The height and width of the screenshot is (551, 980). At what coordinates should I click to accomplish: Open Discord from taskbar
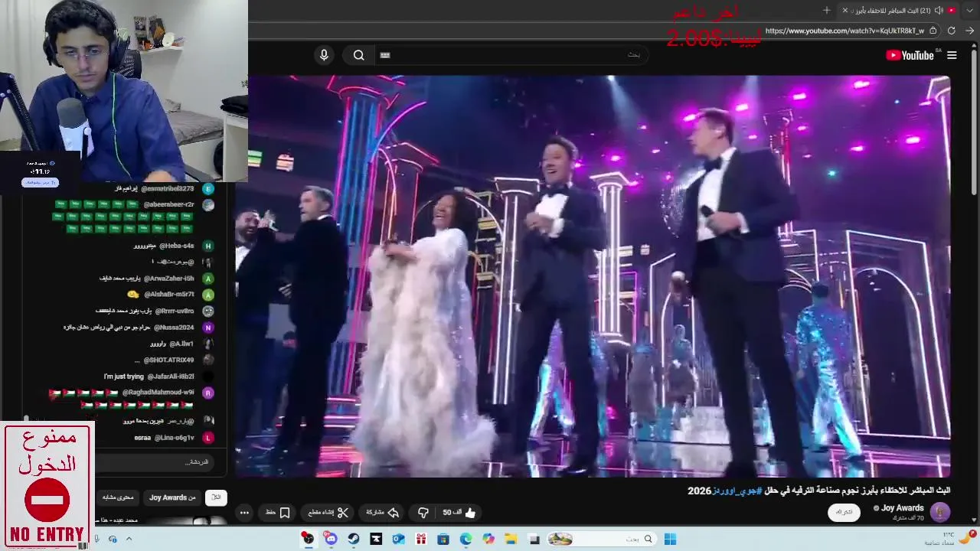click(331, 539)
